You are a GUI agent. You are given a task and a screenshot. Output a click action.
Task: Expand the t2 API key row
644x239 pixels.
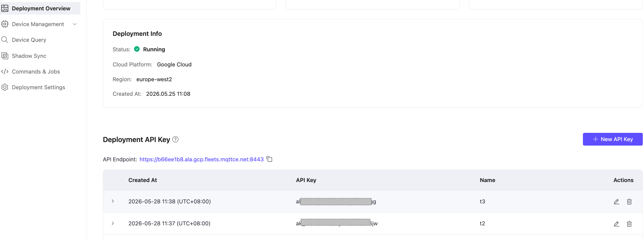[113, 223]
